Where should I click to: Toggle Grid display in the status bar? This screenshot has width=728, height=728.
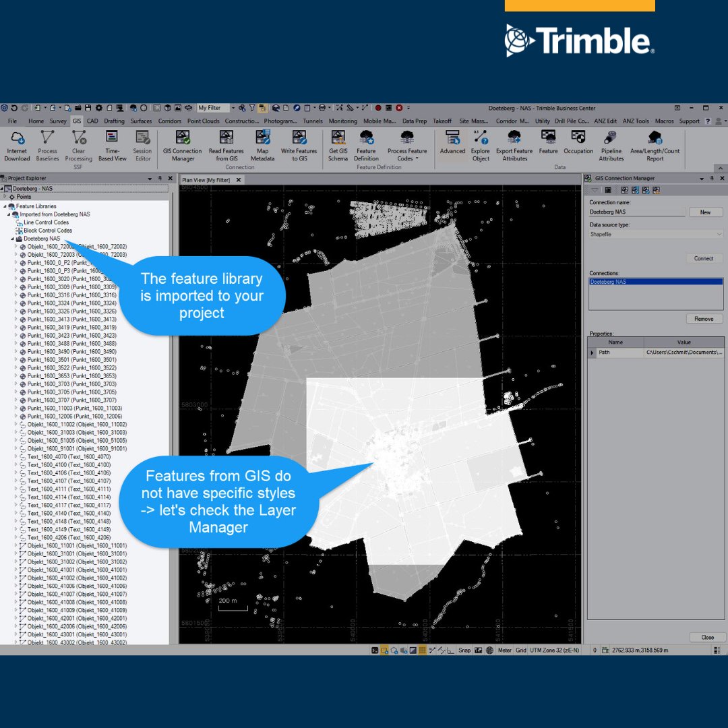pos(521,650)
